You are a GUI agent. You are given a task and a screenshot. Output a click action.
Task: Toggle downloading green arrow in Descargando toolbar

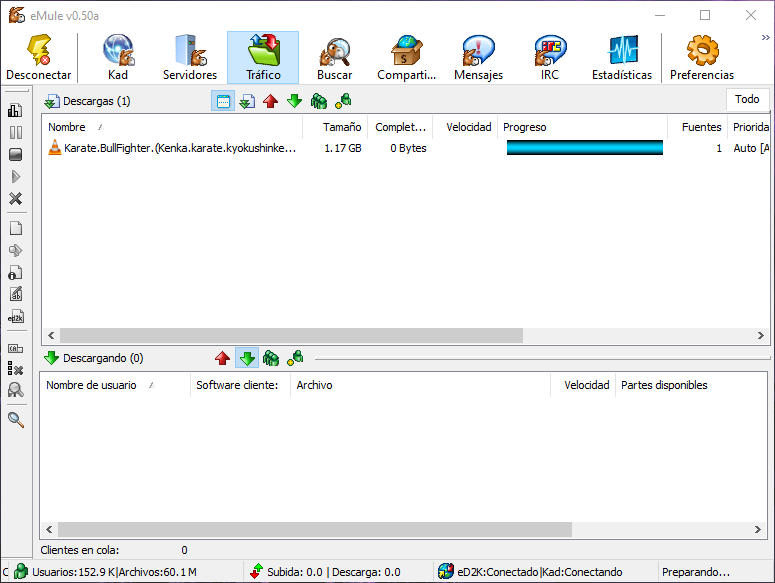(247, 358)
